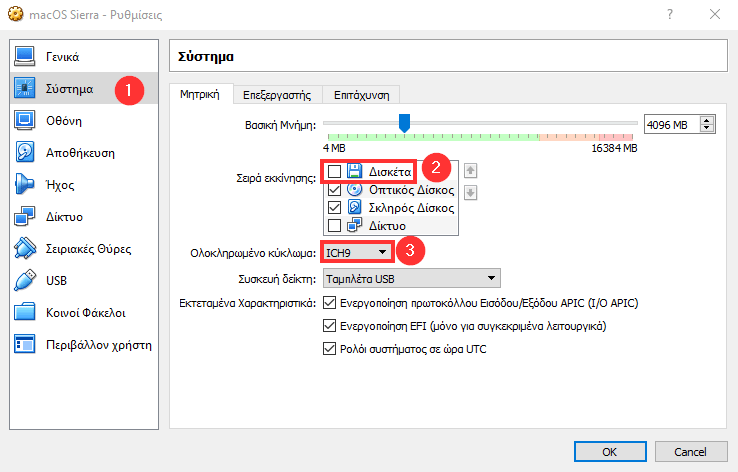The image size is (738, 472).
Task: Decrease memory with spinner down arrow
Action: (x=706, y=129)
